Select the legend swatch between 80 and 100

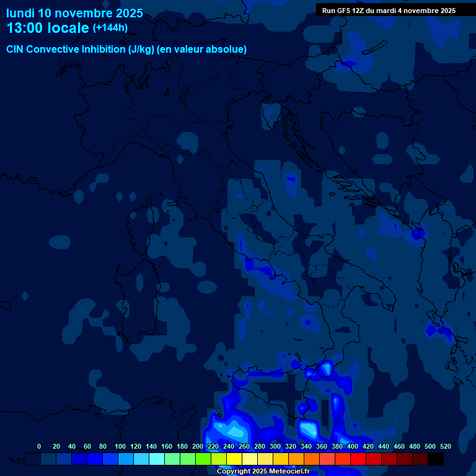click(x=110, y=459)
